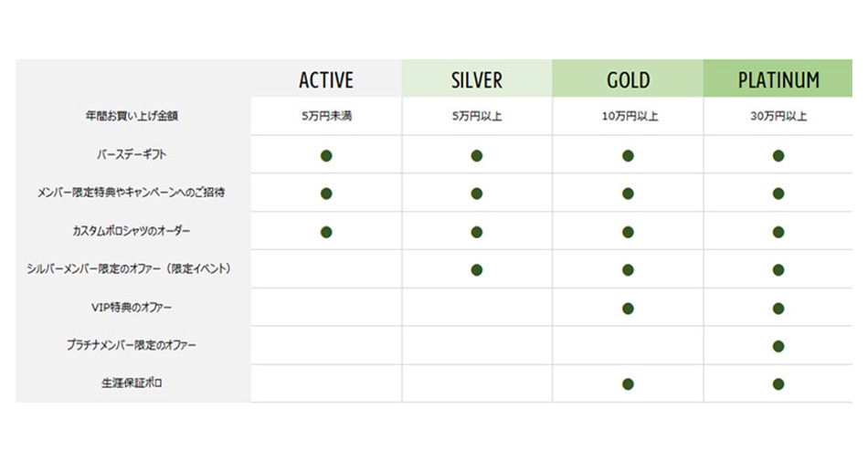The height and width of the screenshot is (461, 868).
Task: Click the バースデーギフト row label
Action: click(132, 154)
